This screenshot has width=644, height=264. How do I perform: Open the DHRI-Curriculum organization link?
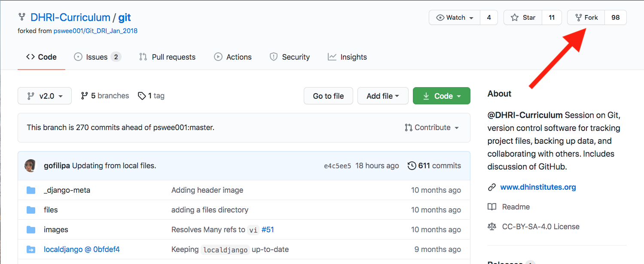(x=70, y=18)
